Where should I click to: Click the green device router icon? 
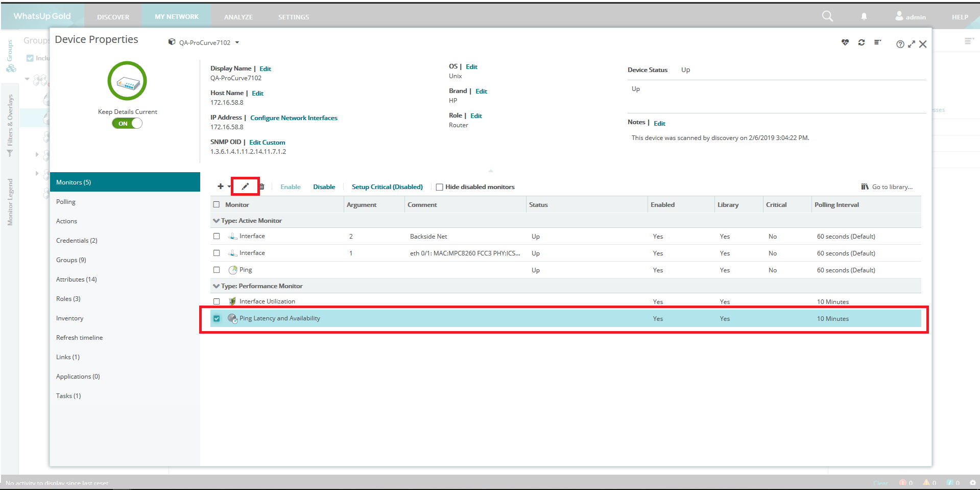(127, 81)
